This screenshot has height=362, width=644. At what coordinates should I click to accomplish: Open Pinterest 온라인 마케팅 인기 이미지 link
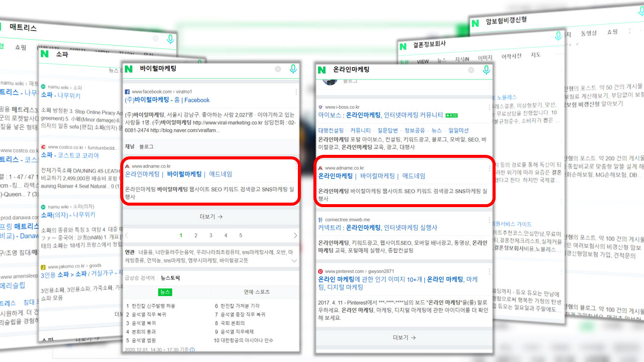398,283
